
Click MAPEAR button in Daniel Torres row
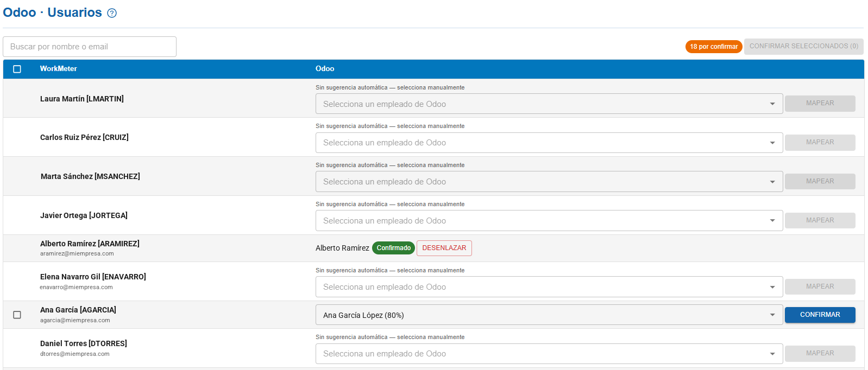pos(820,353)
